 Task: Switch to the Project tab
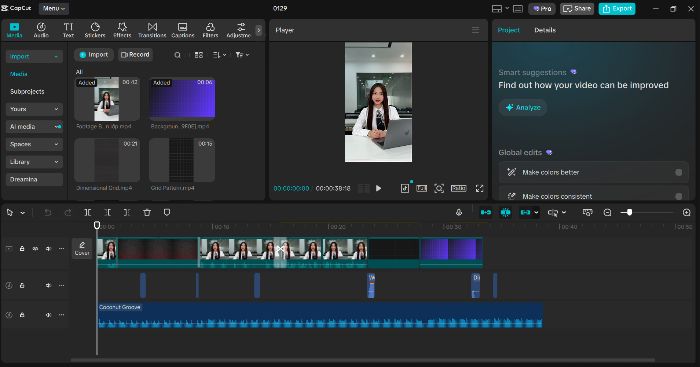coord(508,30)
